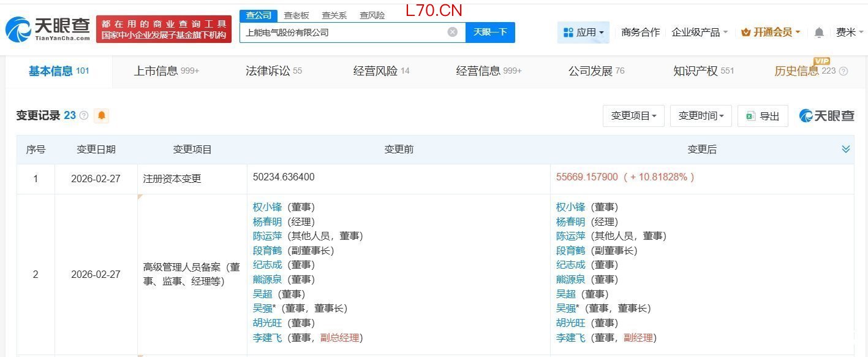Collapse the table using the blue double-chevron icon
Screen dimensions: 868x357
click(846, 149)
